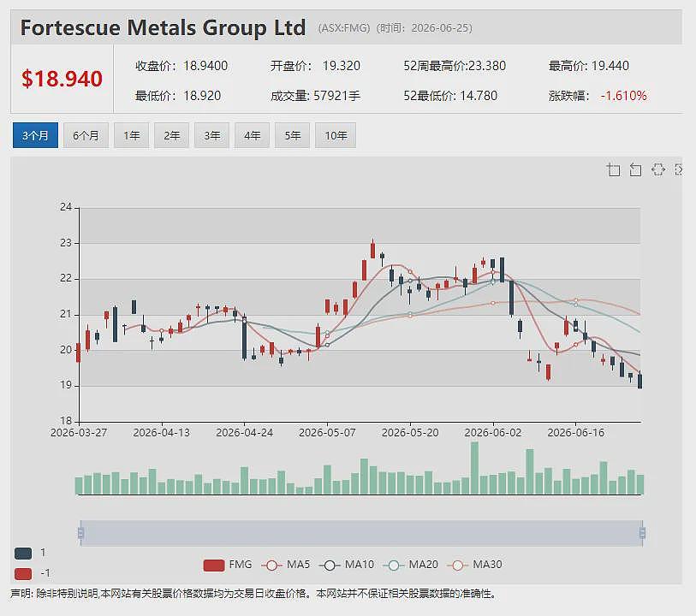
Task: Switch to the 3年 time range
Action: tap(211, 135)
